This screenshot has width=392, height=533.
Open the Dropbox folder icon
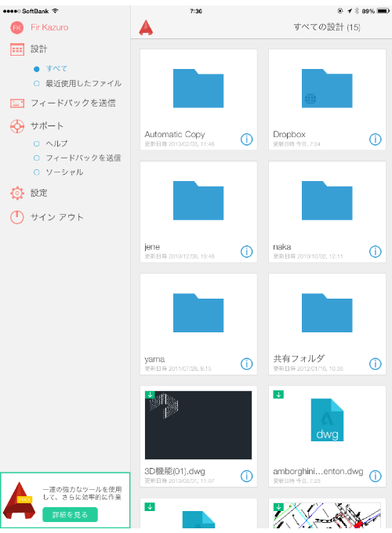[x=327, y=89]
